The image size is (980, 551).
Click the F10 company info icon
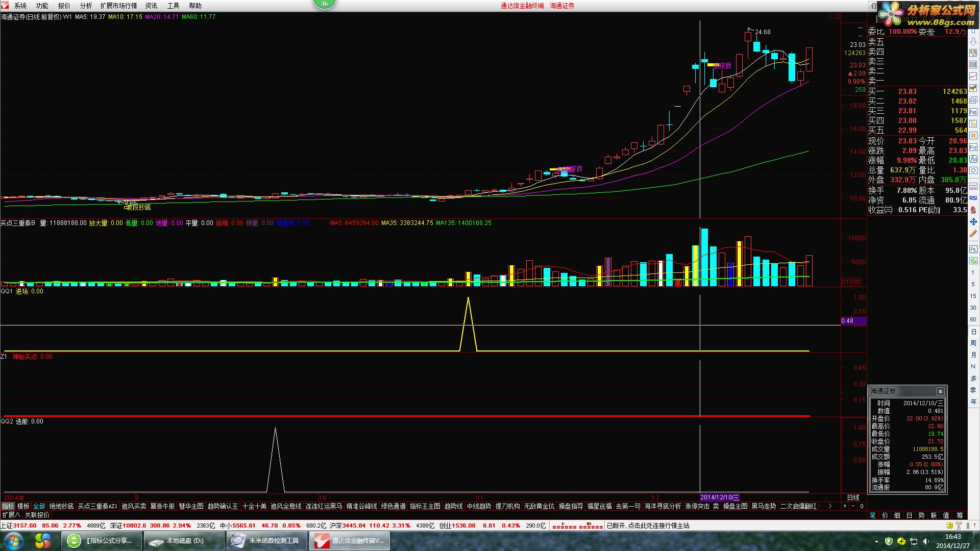click(973, 112)
